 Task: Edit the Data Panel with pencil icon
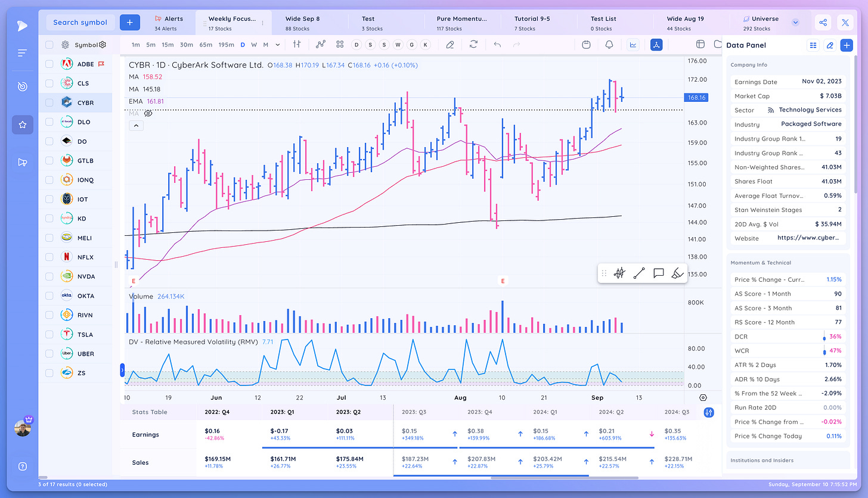[829, 45]
